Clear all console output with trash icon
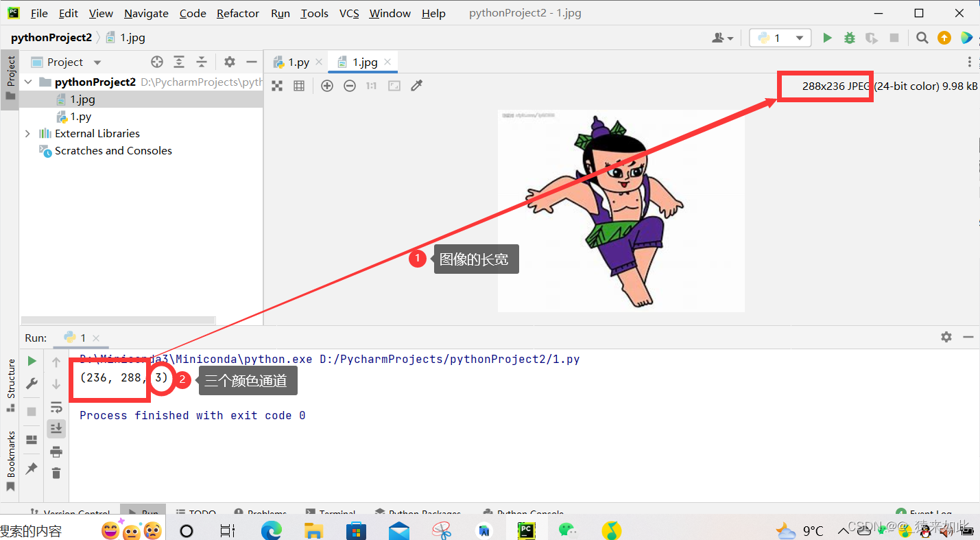The width and height of the screenshot is (980, 540). coord(56,473)
